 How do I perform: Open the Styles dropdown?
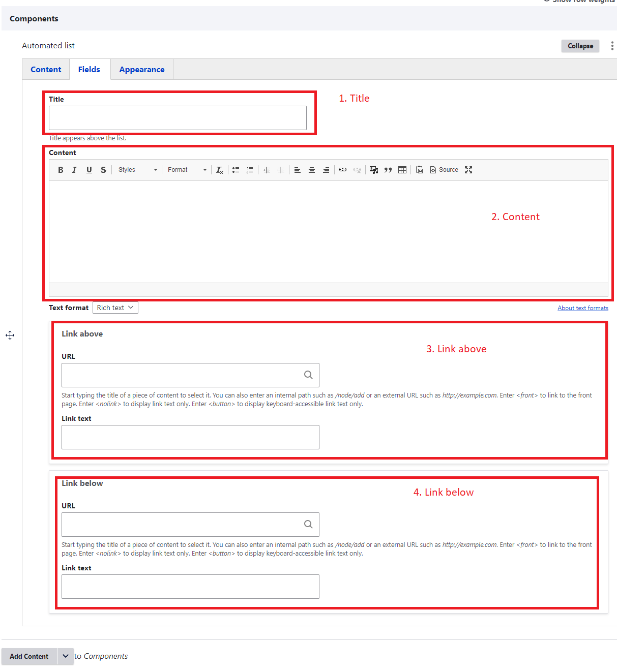(x=137, y=170)
